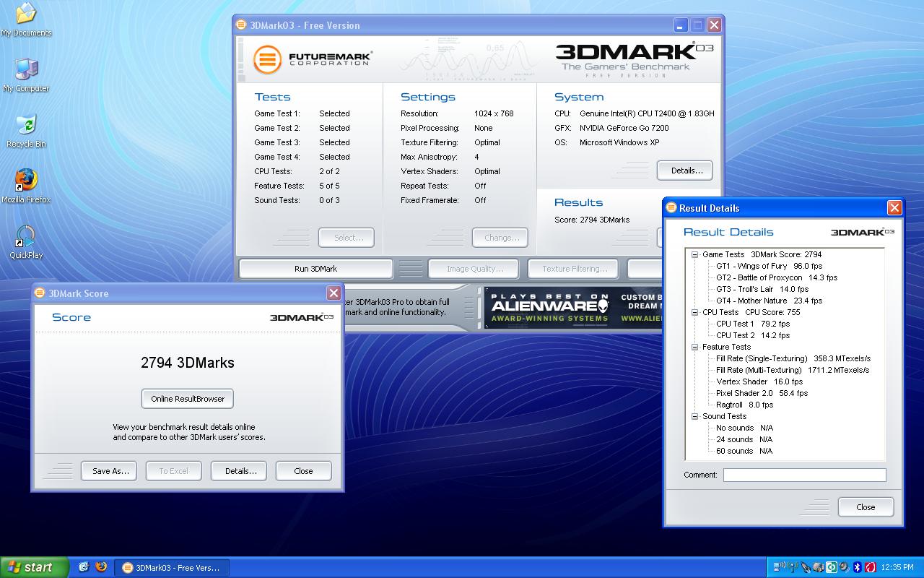Launch Mozilla Firefox from the desktop

[26, 186]
